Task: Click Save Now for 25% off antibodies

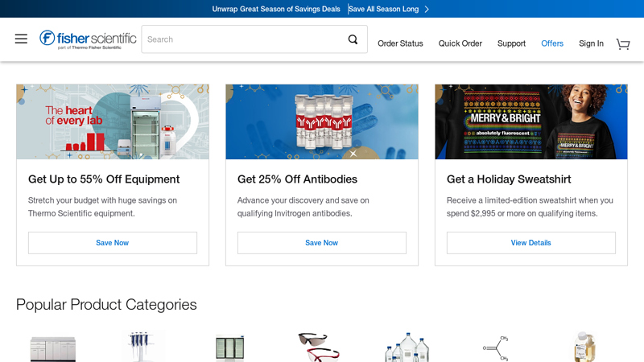Action: click(x=322, y=243)
